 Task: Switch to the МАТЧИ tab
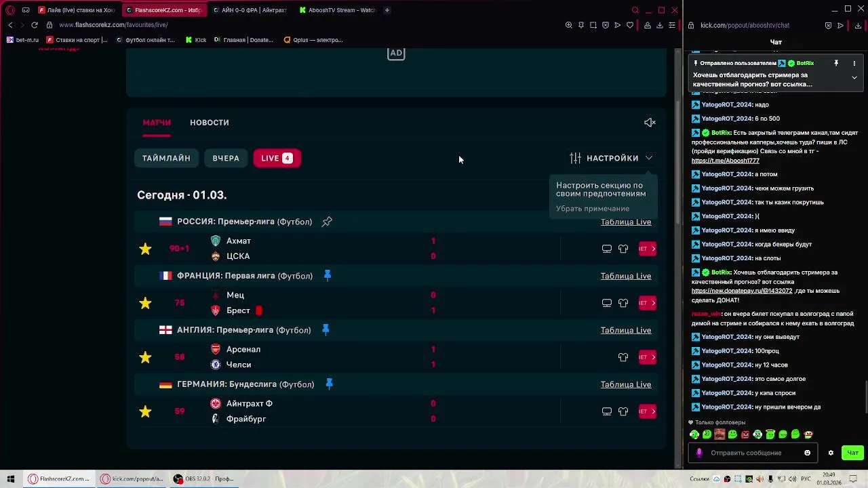coord(157,123)
